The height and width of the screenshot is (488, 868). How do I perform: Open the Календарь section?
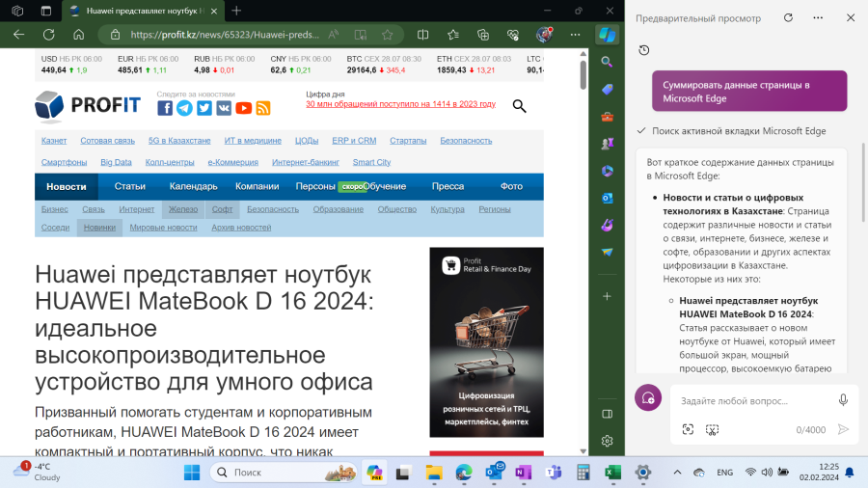click(x=193, y=186)
